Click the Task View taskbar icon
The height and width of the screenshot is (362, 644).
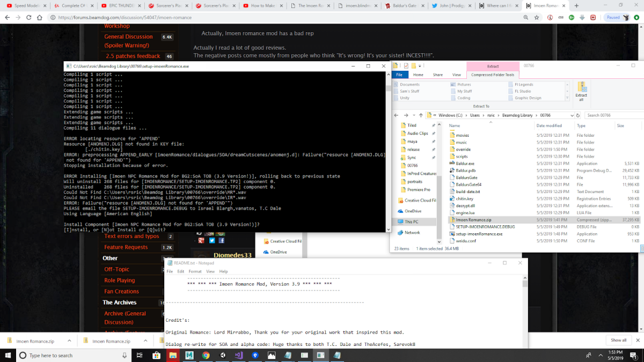tap(140, 355)
